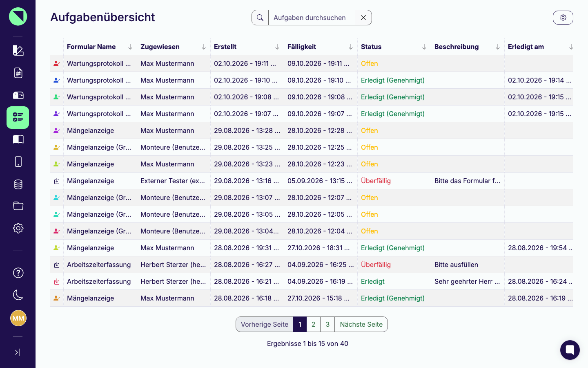Click Nächste Seite button
588x368 pixels.
(361, 324)
